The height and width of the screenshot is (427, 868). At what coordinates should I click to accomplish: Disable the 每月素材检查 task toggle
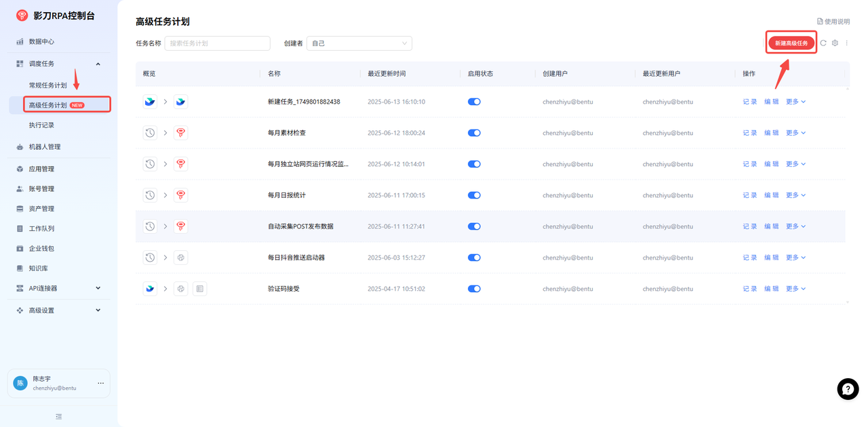(474, 133)
